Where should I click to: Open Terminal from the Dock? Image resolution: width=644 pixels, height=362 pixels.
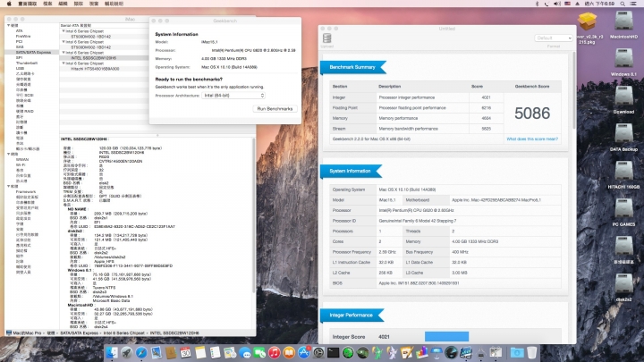333,352
